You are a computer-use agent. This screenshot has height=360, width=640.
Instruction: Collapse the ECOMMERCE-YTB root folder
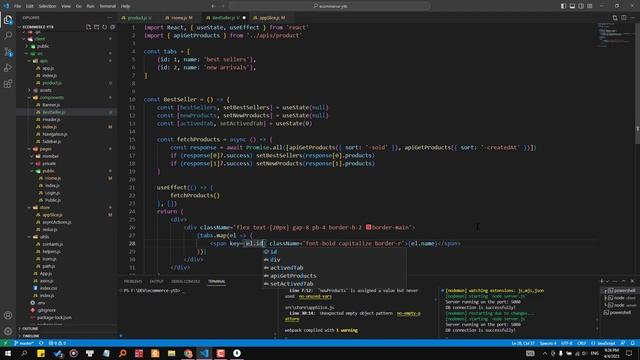pos(37,27)
